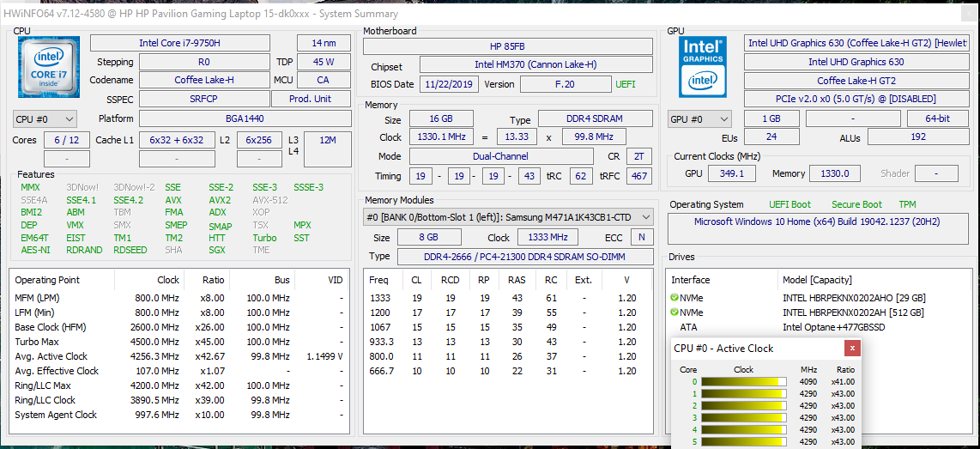980x449 pixels.
Task: Click the UEFI label next to BIOS version
Action: pyautogui.click(x=625, y=84)
